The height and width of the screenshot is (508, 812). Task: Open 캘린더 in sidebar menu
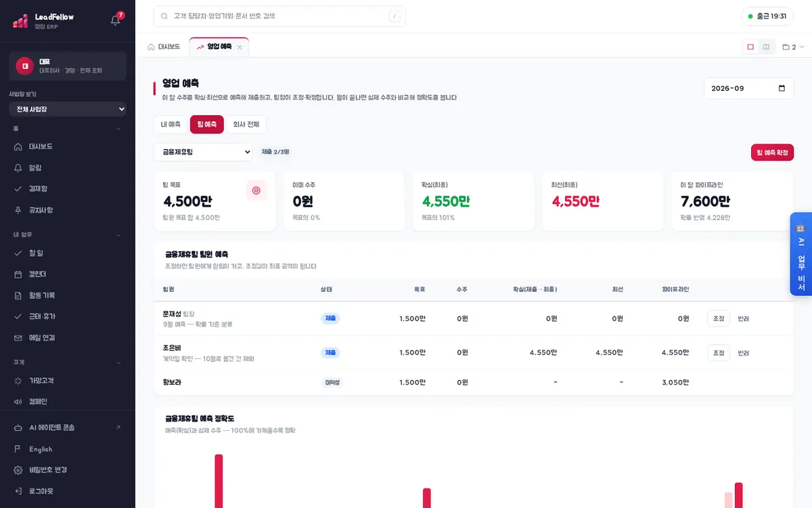click(68, 274)
